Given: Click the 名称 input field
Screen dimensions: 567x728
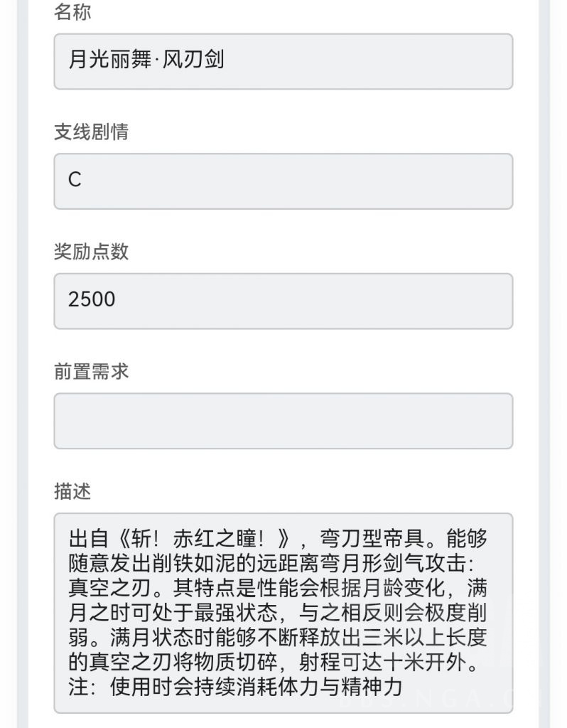Looking at the screenshot, I should pyautogui.click(x=283, y=61).
